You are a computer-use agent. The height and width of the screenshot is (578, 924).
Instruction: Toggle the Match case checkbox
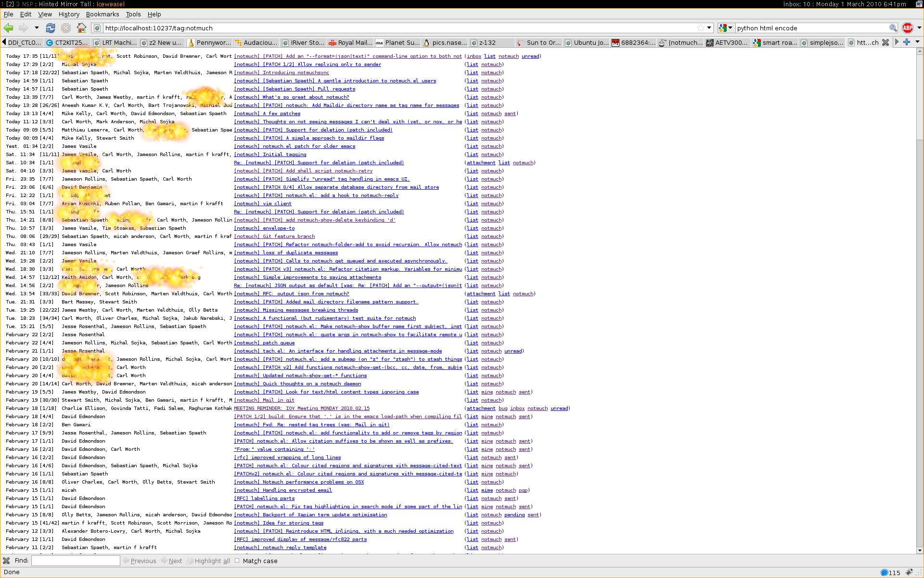click(237, 561)
